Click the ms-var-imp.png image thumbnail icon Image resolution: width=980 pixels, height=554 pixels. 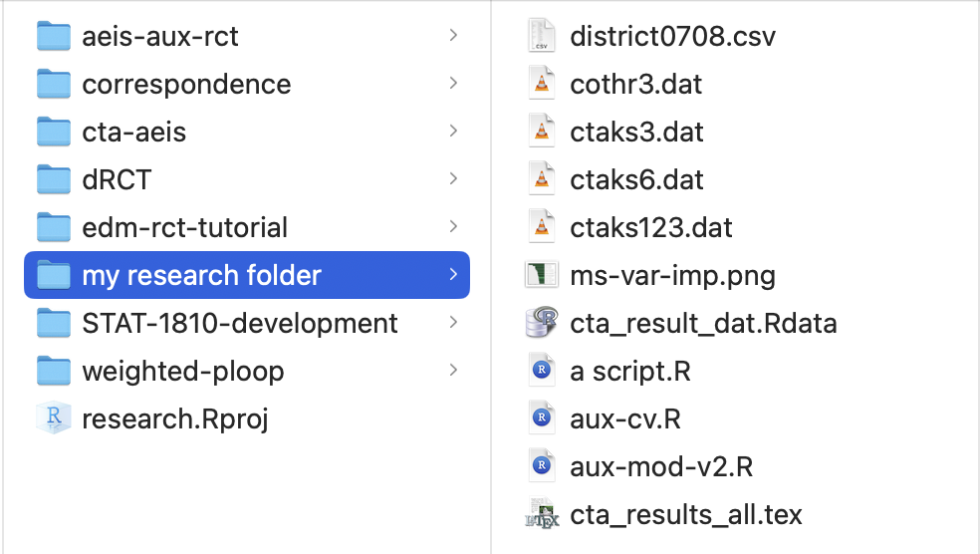click(x=541, y=275)
